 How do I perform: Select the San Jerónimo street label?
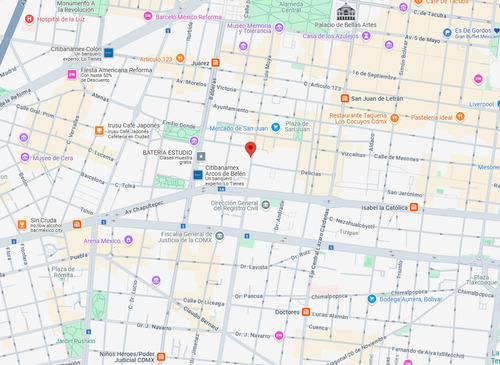[405, 193]
